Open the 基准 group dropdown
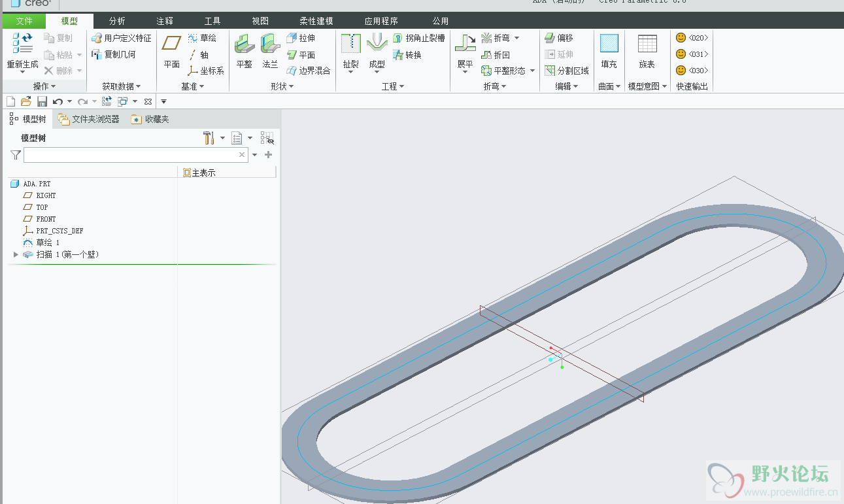The width and height of the screenshot is (844, 504). 193,86
